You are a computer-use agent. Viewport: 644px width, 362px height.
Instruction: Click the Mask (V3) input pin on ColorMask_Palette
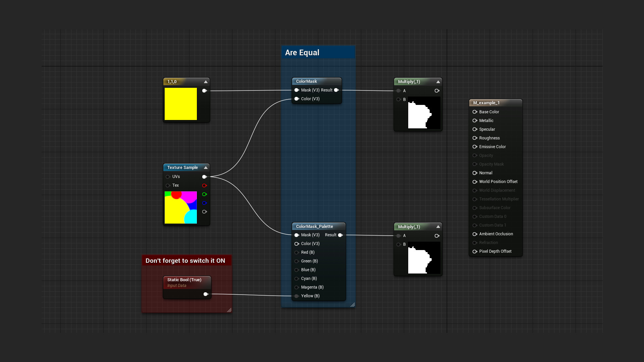click(x=297, y=235)
